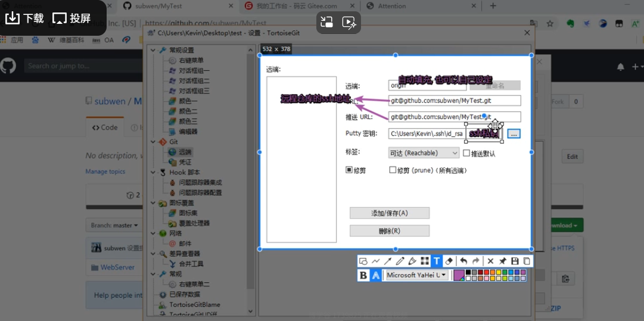Collapse the Hook 脚本 tree node
The width and height of the screenshot is (644, 321).
153,172
